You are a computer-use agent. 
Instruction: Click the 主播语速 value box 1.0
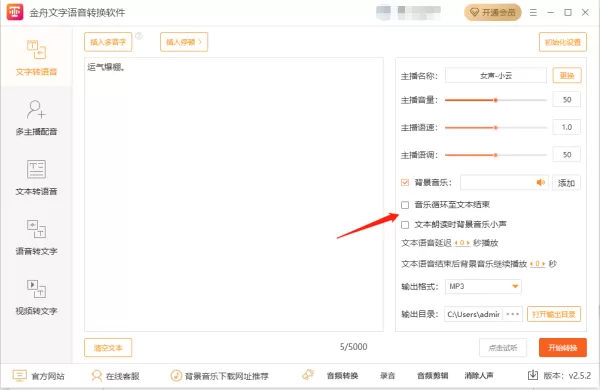[x=567, y=127]
